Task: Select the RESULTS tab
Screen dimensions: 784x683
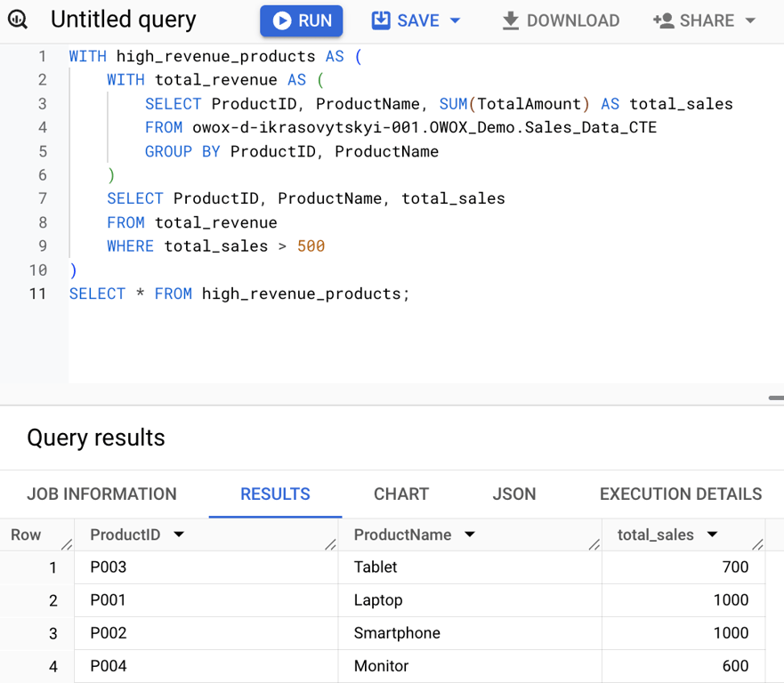Action: [x=275, y=494]
